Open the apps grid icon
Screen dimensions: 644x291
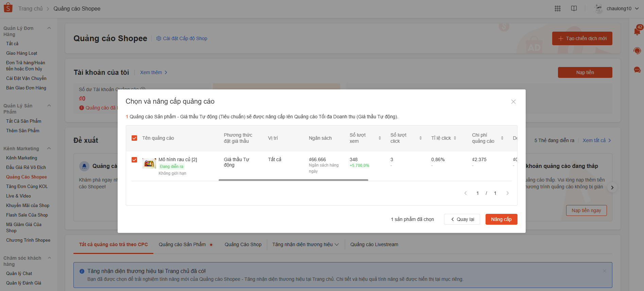coord(558,8)
